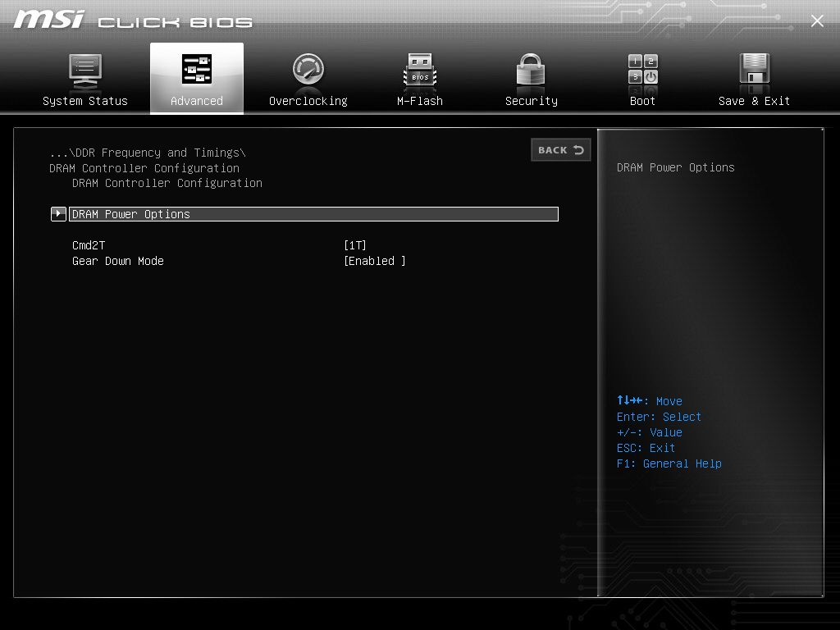Click the '+/-: Value' hint
Image resolution: width=840 pixels, height=630 pixels.
click(x=650, y=432)
